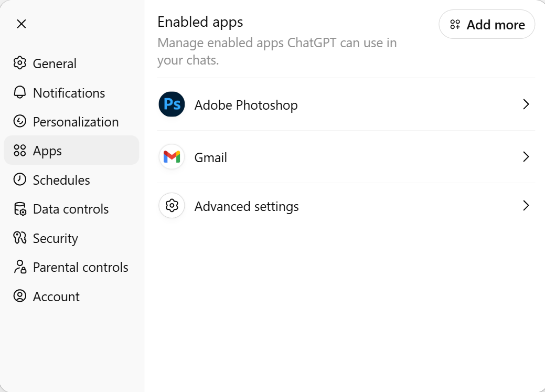Click the Adobe Photoshop app icon
The height and width of the screenshot is (392, 545).
point(172,104)
